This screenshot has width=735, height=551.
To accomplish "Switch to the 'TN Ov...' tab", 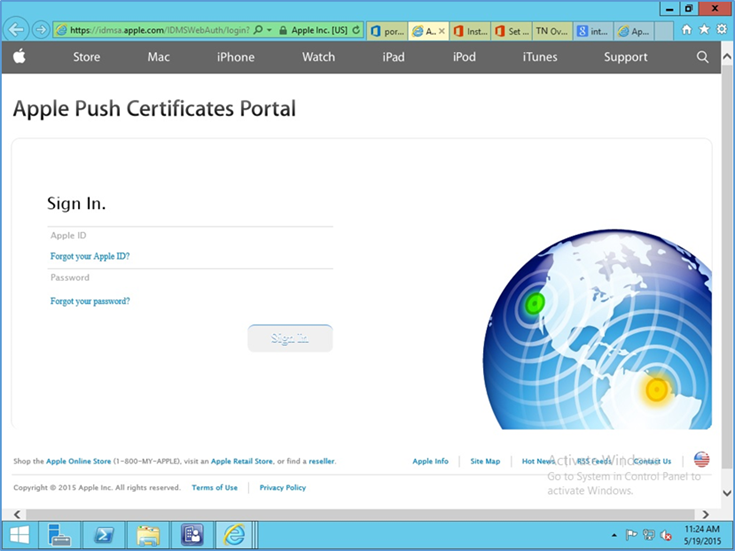I will coord(552,31).
